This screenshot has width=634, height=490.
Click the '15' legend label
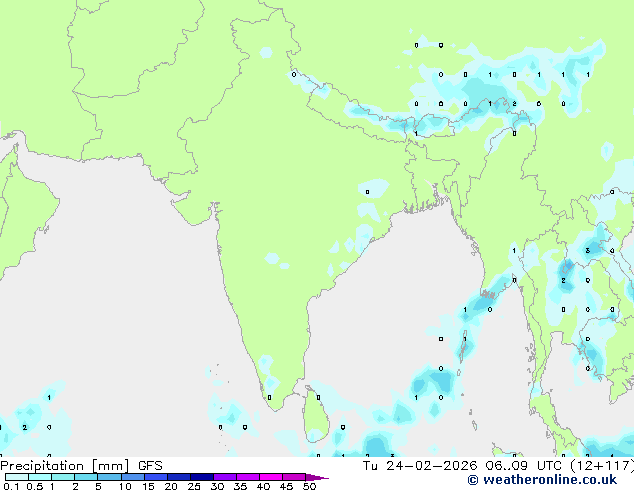tap(148, 486)
